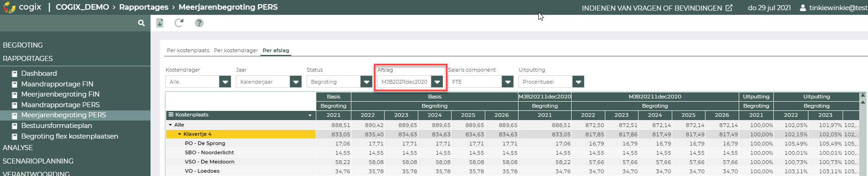Image resolution: width=868 pixels, height=176 pixels.
Task: Switch to the Per kostenplaats tab
Action: [x=188, y=50]
